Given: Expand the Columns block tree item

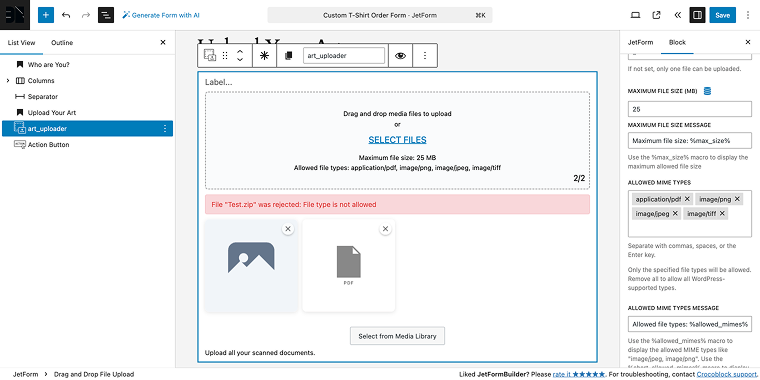Looking at the screenshot, I should (8, 80).
